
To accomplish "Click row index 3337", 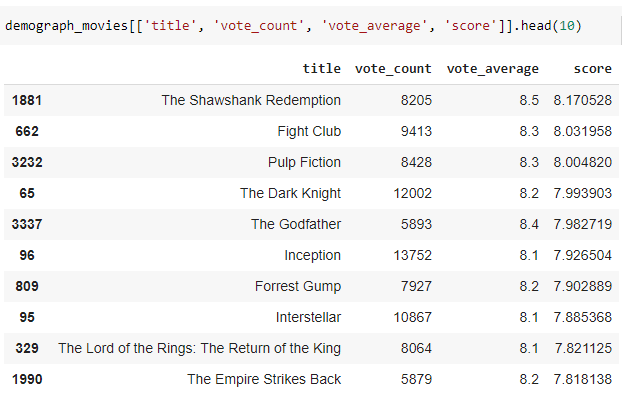I will (27, 224).
